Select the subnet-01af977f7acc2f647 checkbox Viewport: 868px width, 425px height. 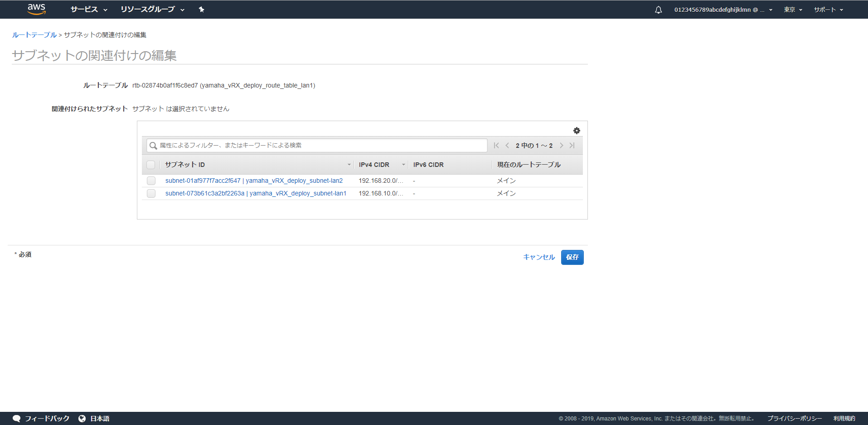point(151,181)
